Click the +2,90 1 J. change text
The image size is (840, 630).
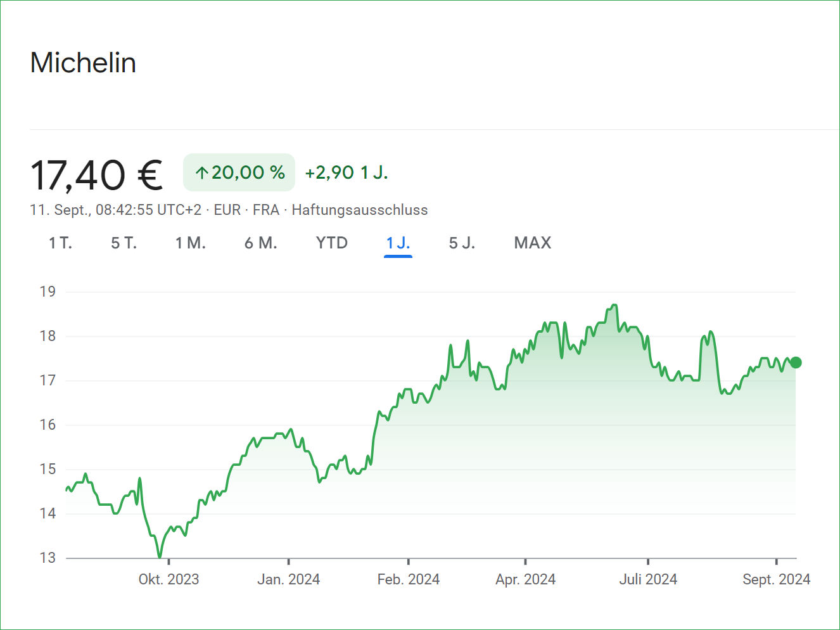tap(347, 172)
